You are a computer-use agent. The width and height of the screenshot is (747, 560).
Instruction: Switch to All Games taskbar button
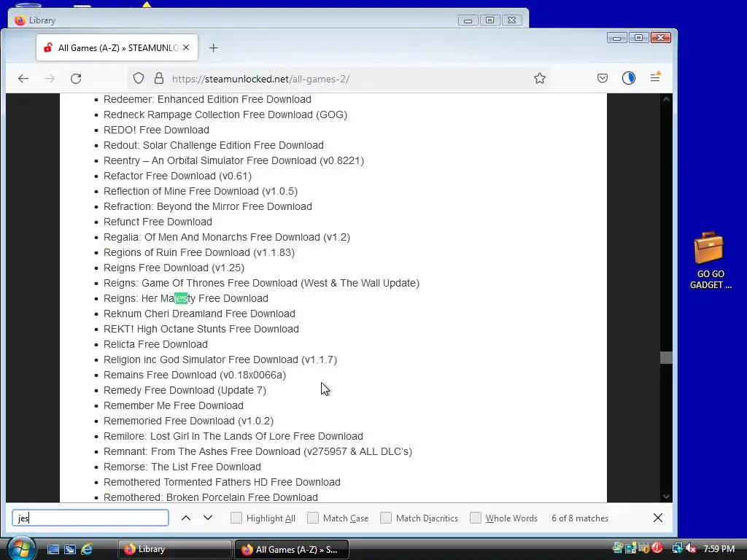point(292,550)
